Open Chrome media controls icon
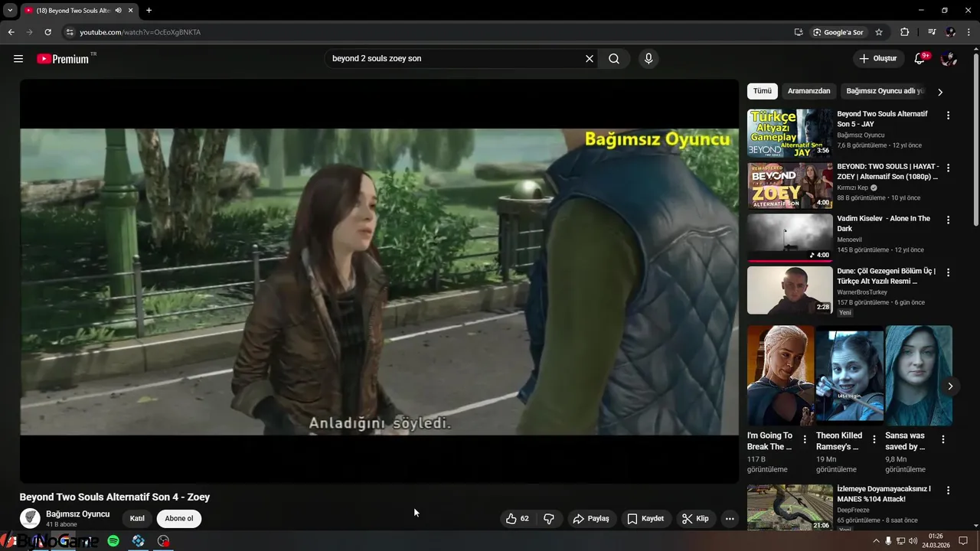Image resolution: width=980 pixels, height=551 pixels. pyautogui.click(x=932, y=32)
